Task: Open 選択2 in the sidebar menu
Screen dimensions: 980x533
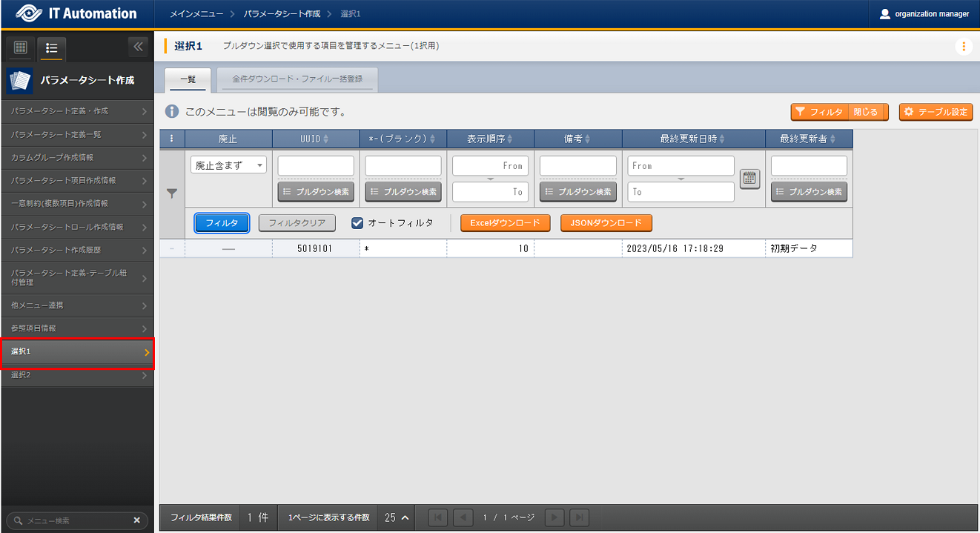Action: coord(77,376)
